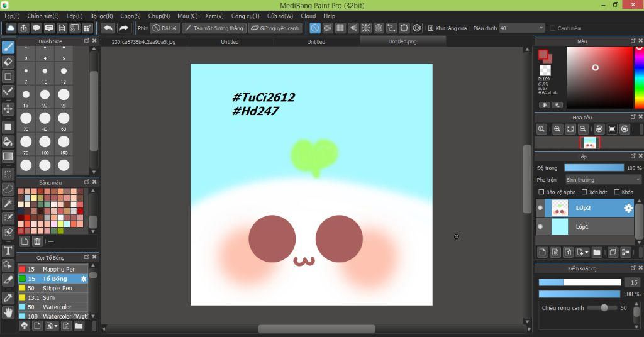This screenshot has height=337, width=644.
Task: Open the Tệp(F) menu
Action: click(11, 16)
